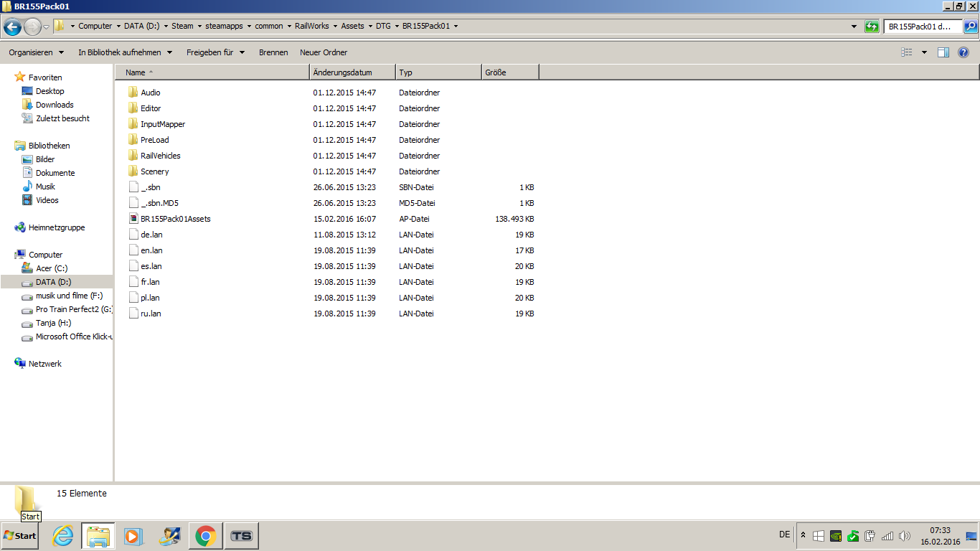Open the Bilder library

pyautogui.click(x=45, y=159)
